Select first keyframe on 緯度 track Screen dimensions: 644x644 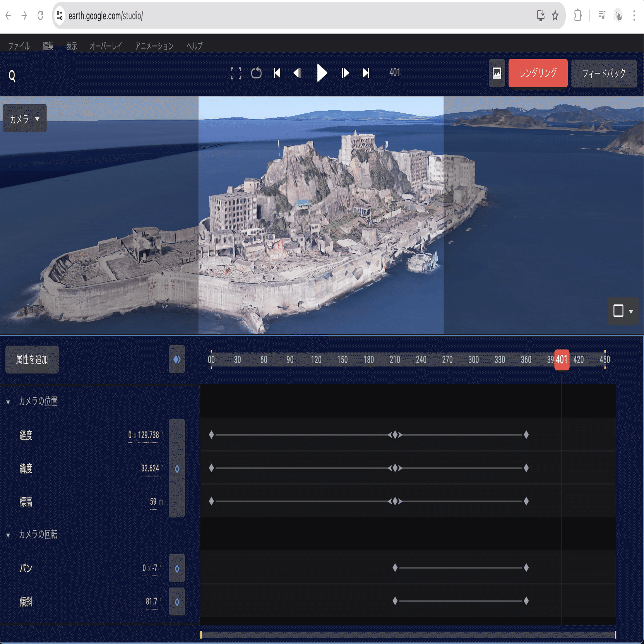[211, 468]
